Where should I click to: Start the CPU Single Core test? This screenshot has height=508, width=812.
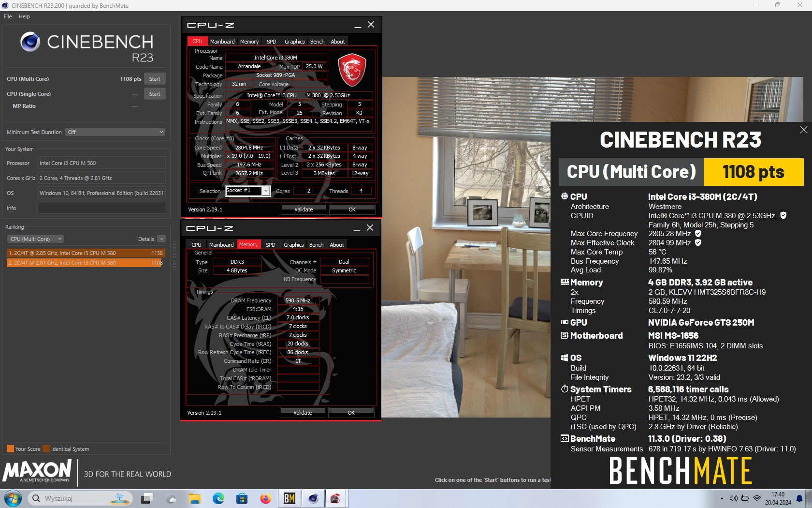click(155, 94)
